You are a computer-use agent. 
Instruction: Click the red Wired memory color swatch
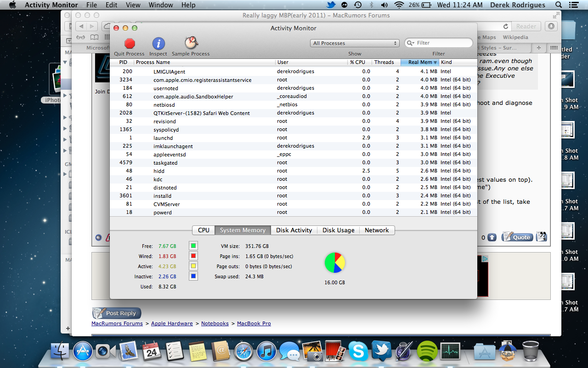193,256
